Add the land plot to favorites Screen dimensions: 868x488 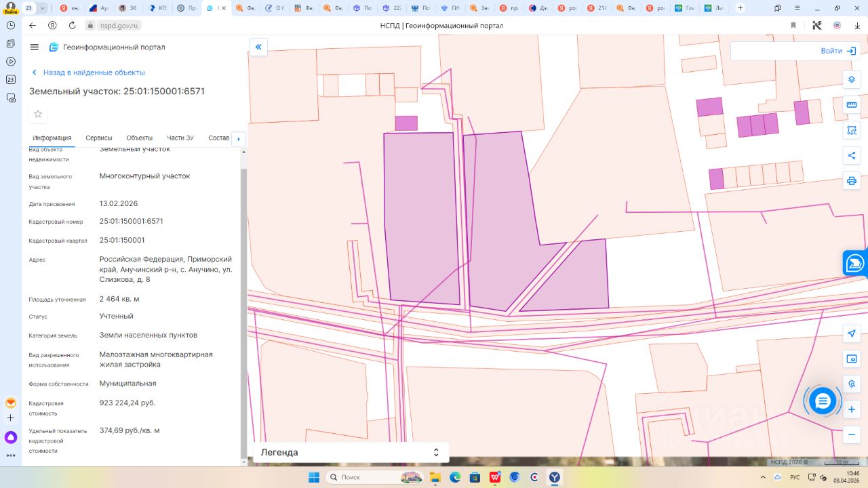tap(38, 114)
